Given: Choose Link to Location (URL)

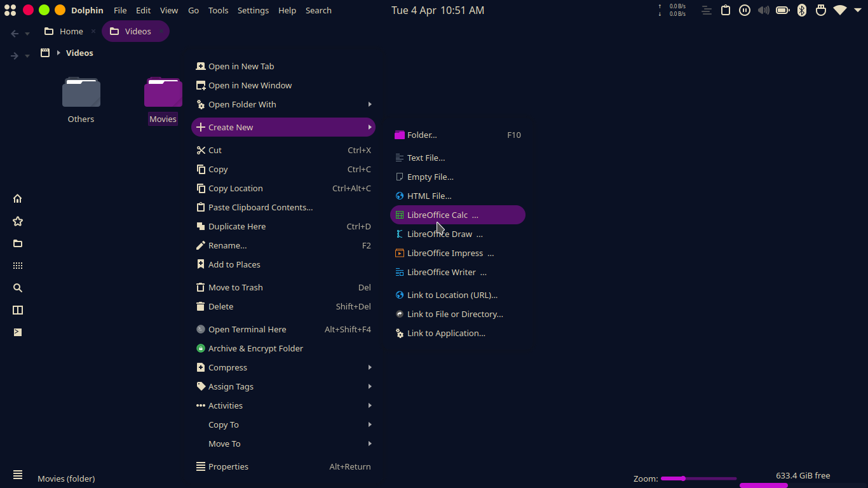Looking at the screenshot, I should coord(458,295).
